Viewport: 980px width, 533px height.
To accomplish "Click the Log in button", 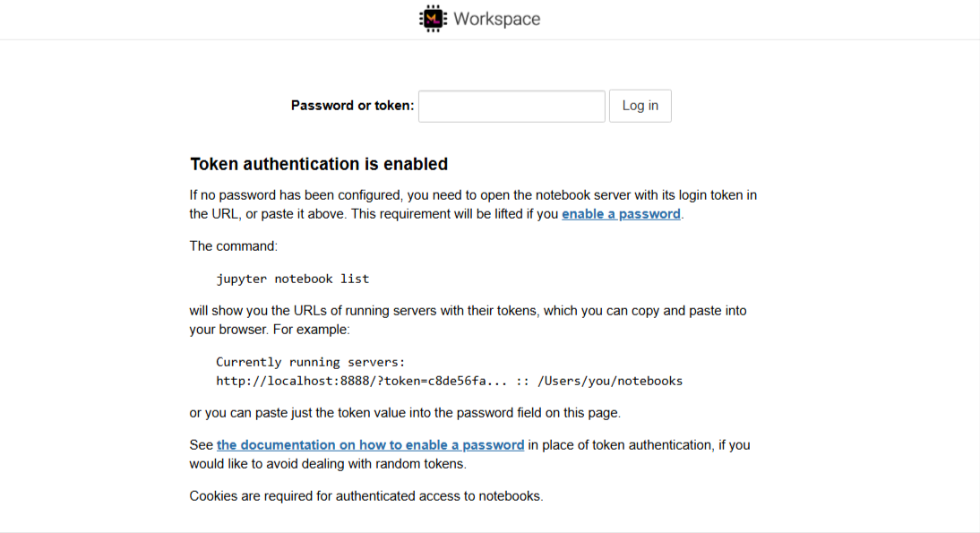I will click(640, 107).
